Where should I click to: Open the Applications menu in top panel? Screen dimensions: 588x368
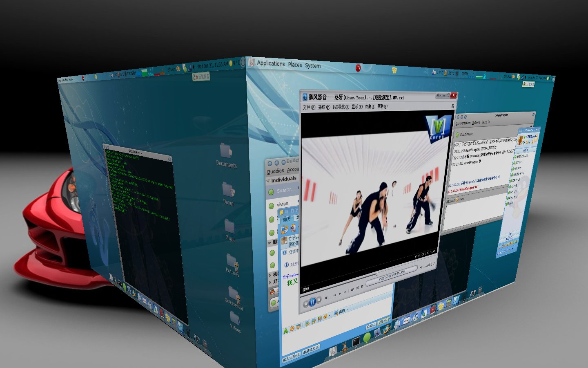tap(271, 63)
